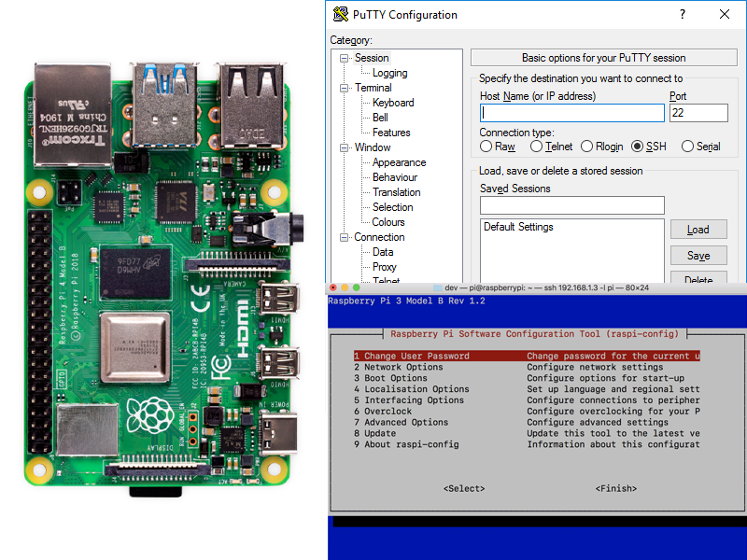Open the Logging category
This screenshot has height=560, width=747.
click(x=389, y=73)
